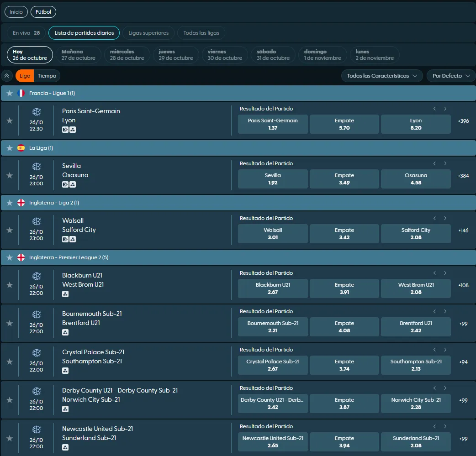The width and height of the screenshot is (476, 456).
Task: Favorite the Walsall vs Salford City match star
Action: [x=10, y=230]
